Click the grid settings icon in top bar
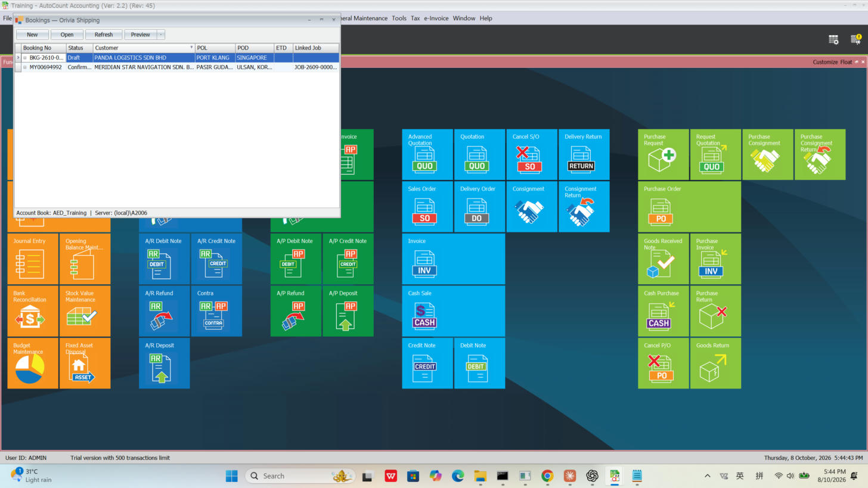This screenshot has height=488, width=868. [x=833, y=39]
